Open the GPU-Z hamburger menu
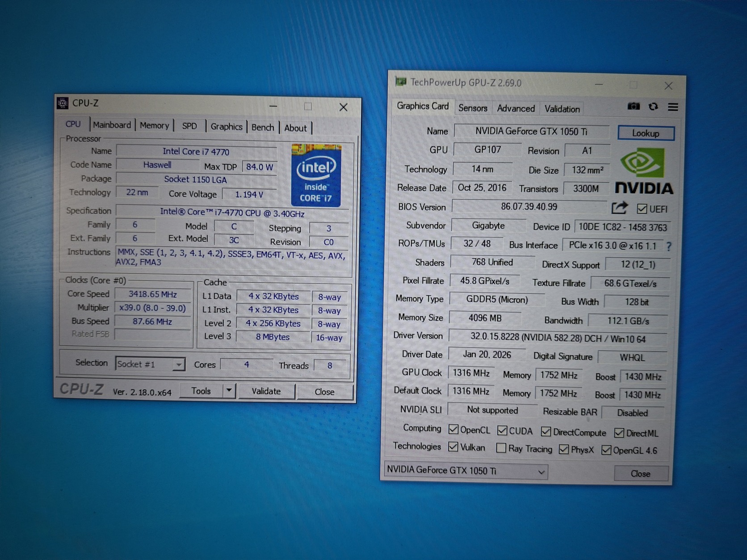747x560 pixels. (x=673, y=107)
